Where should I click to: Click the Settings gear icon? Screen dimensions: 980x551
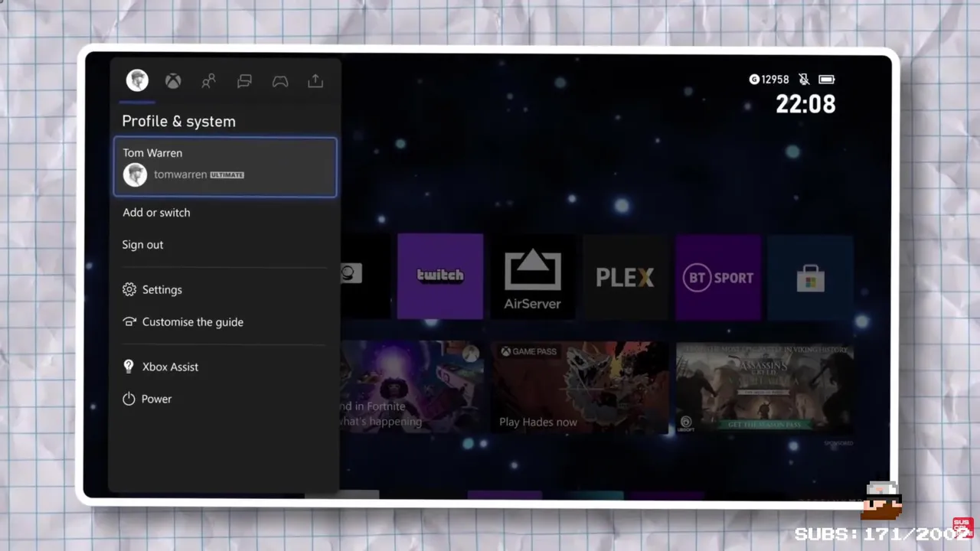coord(129,290)
